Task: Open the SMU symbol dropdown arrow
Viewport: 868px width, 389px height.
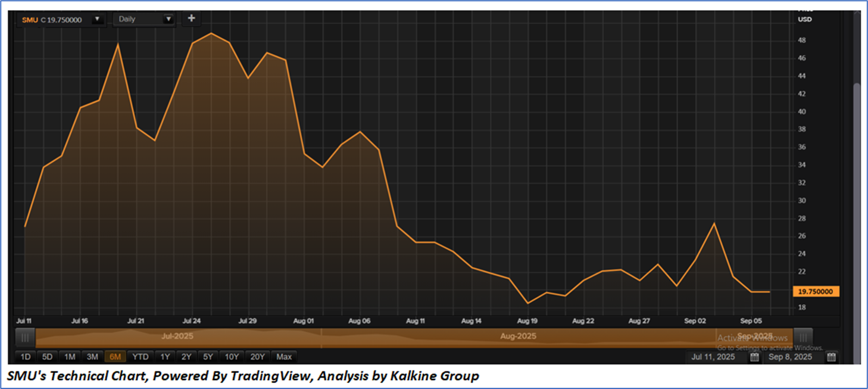Action: click(97, 20)
